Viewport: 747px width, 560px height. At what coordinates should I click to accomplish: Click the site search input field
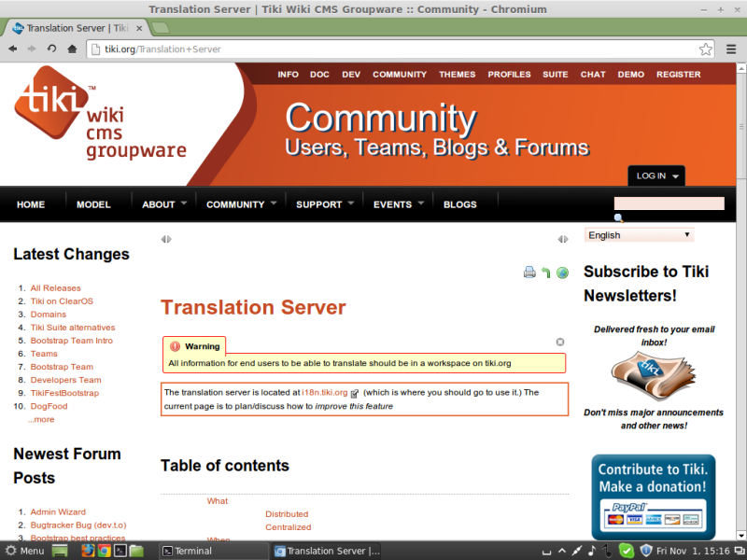pos(669,203)
